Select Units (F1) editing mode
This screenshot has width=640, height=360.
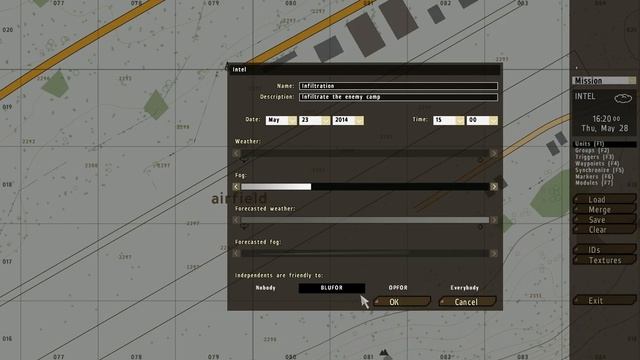(604, 144)
